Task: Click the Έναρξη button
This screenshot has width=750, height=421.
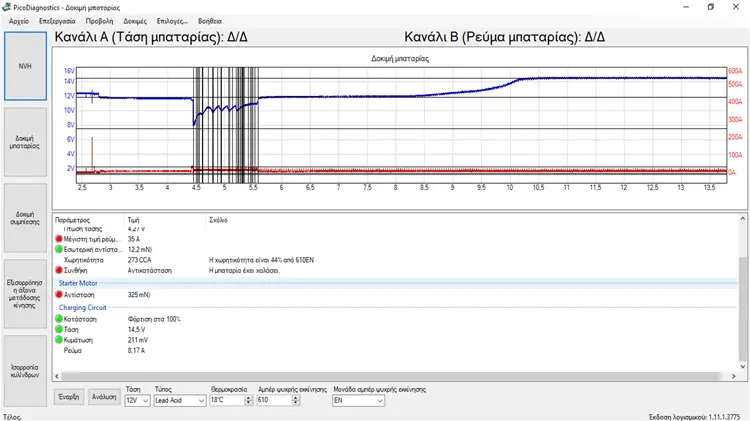Action: coord(69,397)
